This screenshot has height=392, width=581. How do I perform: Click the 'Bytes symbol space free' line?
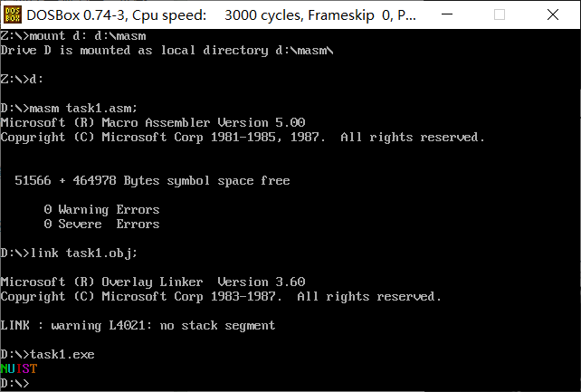[152, 180]
